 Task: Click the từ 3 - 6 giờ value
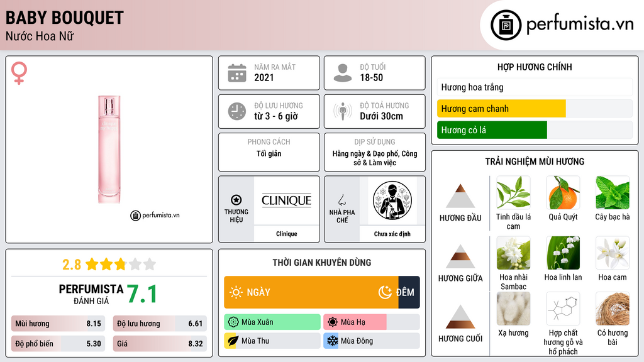click(x=275, y=116)
